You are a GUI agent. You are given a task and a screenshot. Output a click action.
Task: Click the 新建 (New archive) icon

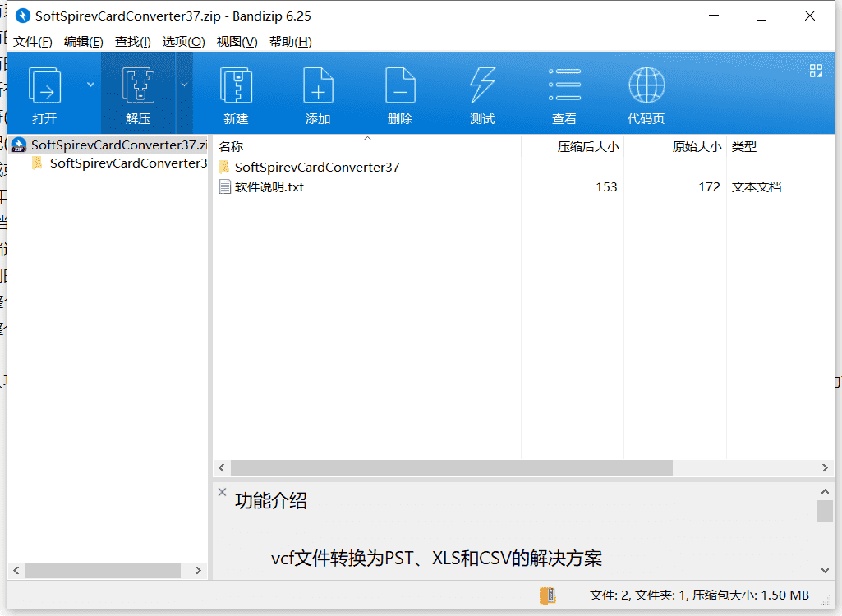[236, 85]
